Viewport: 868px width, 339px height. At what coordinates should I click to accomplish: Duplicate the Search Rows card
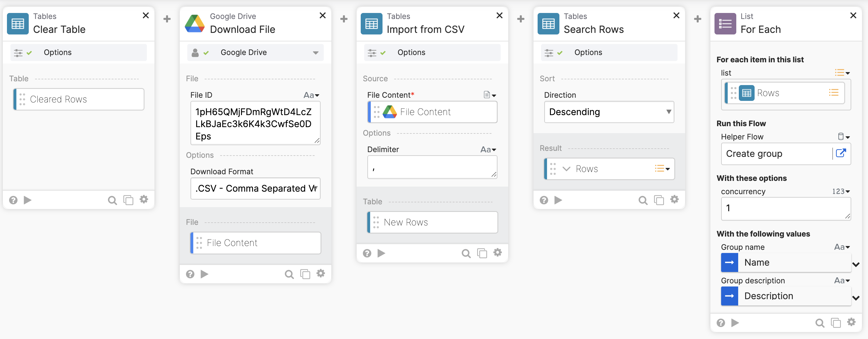tap(658, 200)
